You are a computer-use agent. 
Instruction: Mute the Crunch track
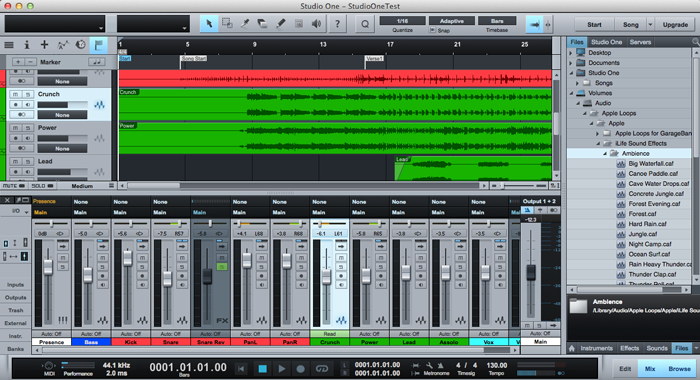click(x=16, y=94)
